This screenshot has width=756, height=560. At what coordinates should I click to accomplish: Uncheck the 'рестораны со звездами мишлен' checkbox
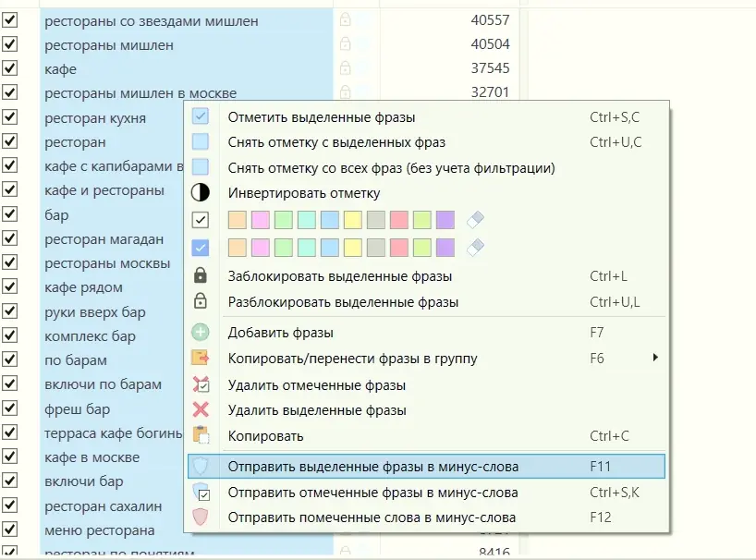coord(9,19)
